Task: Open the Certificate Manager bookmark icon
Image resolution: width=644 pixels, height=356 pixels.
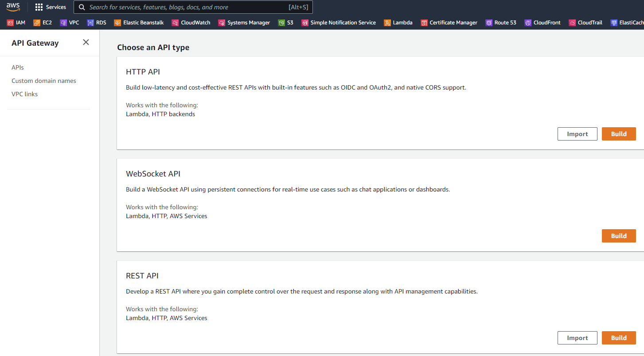Action: (x=424, y=23)
